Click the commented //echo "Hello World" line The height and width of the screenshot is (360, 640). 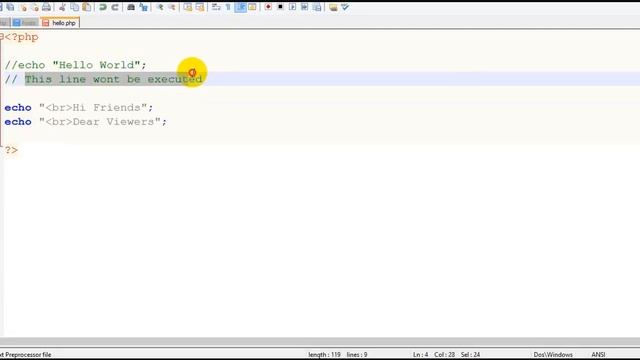(x=75, y=65)
